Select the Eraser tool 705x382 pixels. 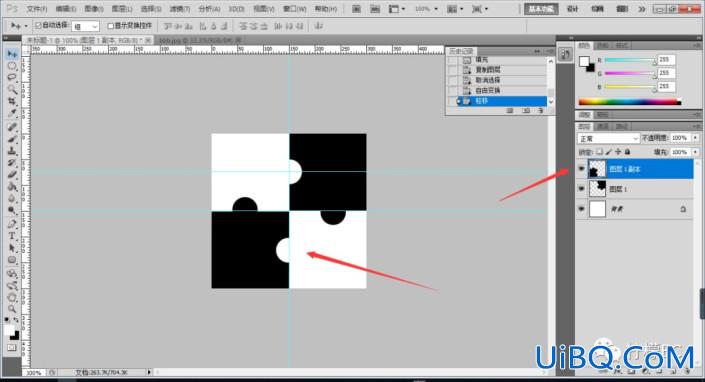[x=12, y=175]
